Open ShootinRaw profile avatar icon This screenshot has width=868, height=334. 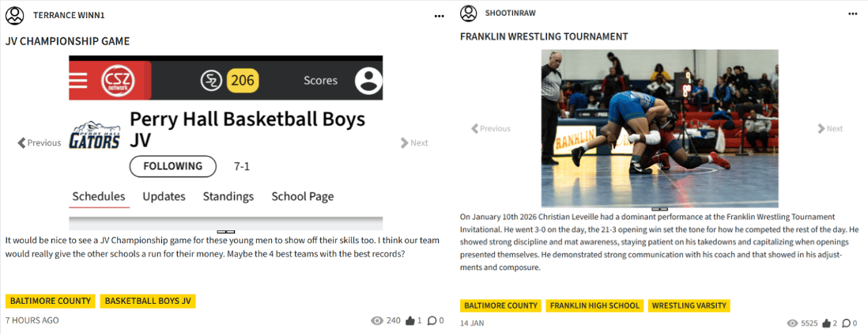click(469, 13)
